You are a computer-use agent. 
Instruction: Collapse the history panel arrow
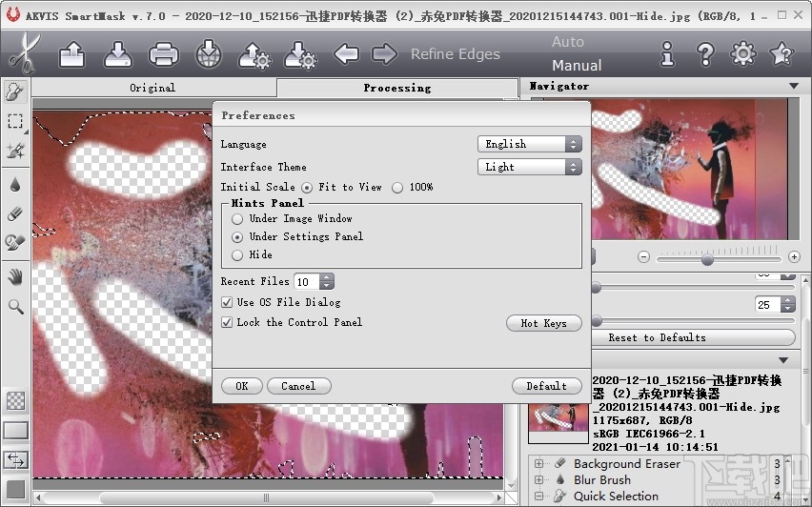[x=783, y=360]
